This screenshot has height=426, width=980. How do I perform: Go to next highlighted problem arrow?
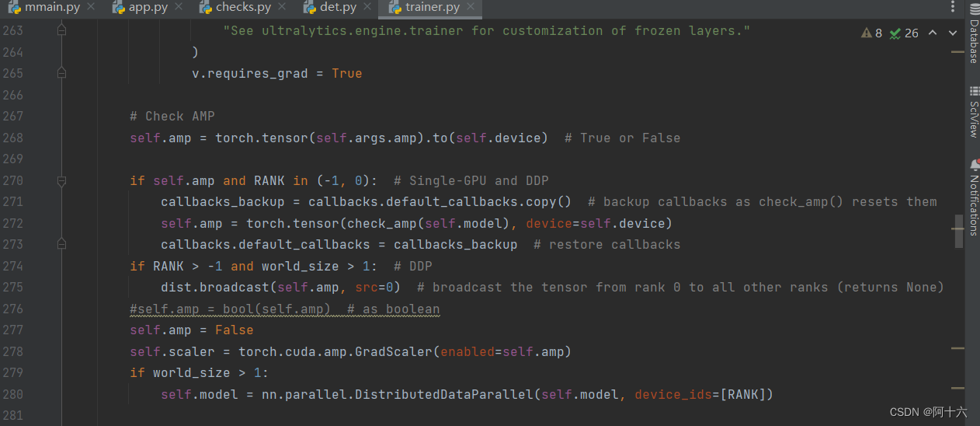(953, 33)
